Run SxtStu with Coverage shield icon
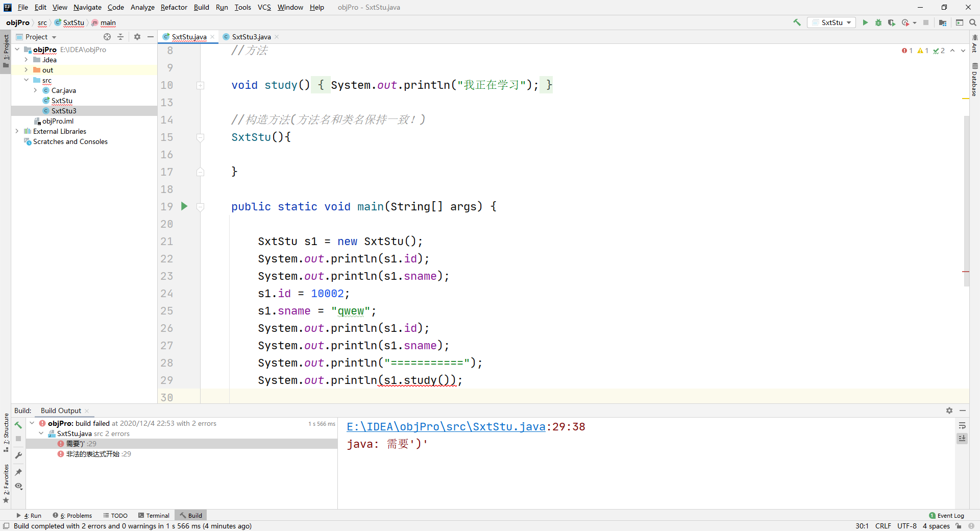Viewport: 980px width, 531px height. (892, 22)
